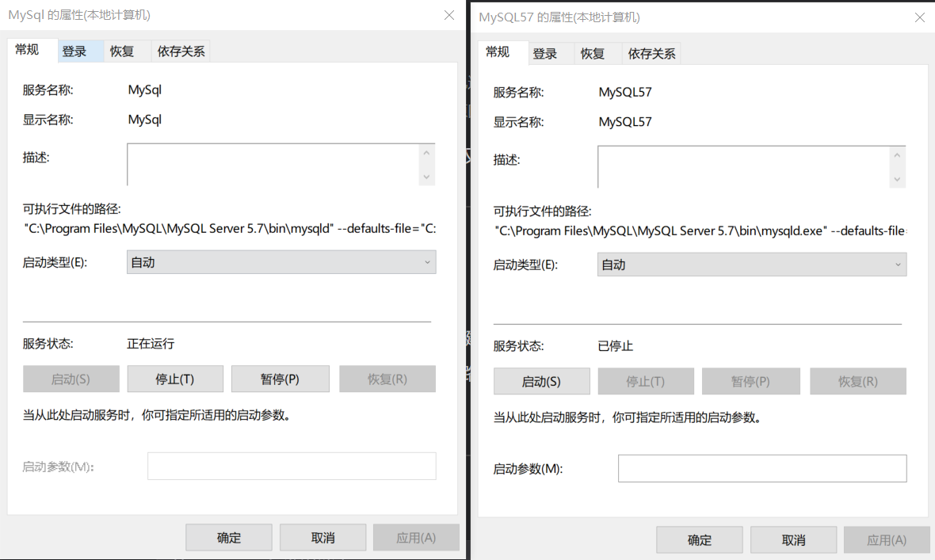Click description scroll-down arrow in MySQL57 window
Viewport: 935px width, 560px height.
coord(897,179)
